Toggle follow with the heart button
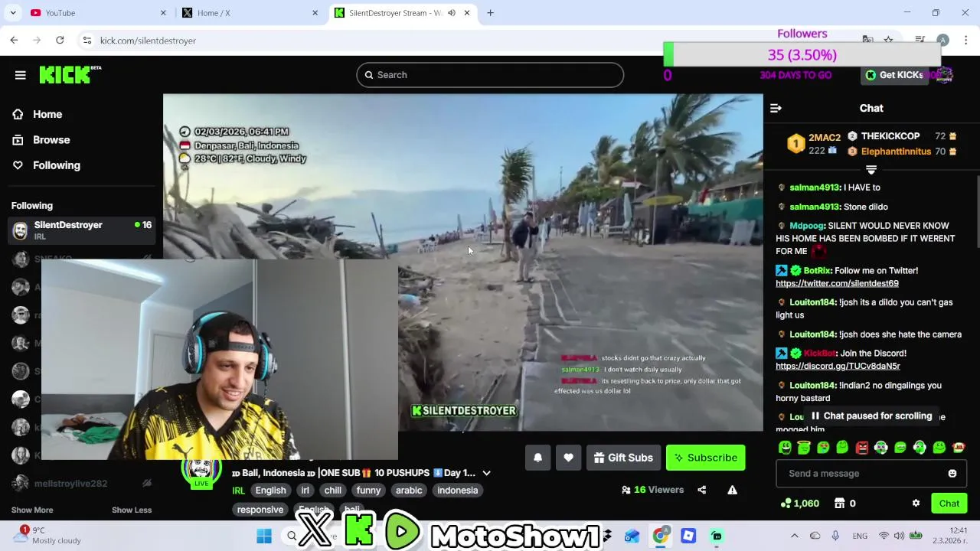The width and height of the screenshot is (980, 551). 568,458
